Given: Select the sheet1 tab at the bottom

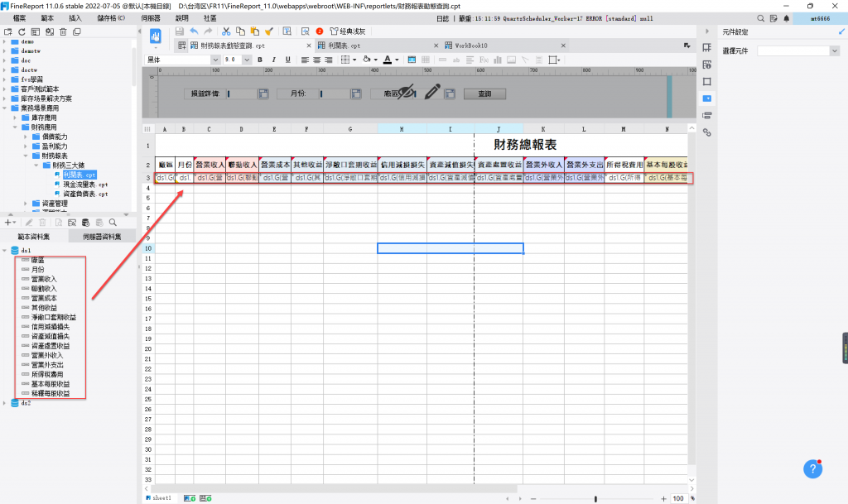Looking at the screenshot, I should (x=158, y=498).
